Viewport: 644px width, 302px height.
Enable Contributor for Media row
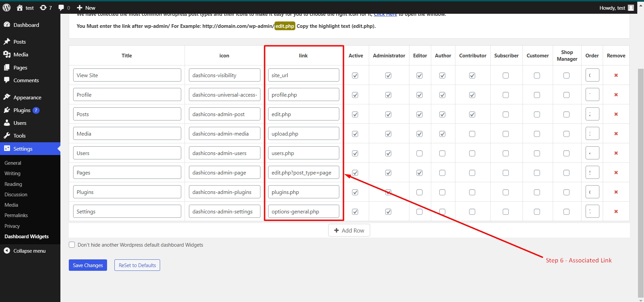(x=472, y=134)
